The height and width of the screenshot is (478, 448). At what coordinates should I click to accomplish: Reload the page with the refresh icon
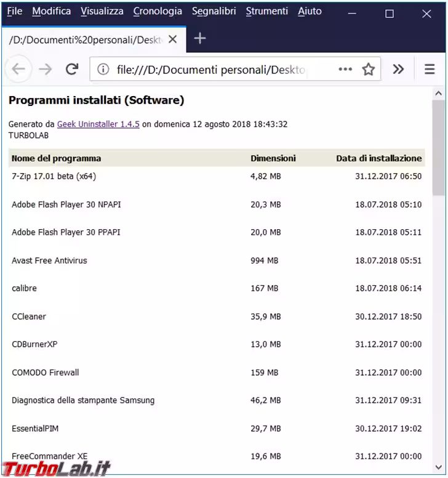[x=72, y=69]
